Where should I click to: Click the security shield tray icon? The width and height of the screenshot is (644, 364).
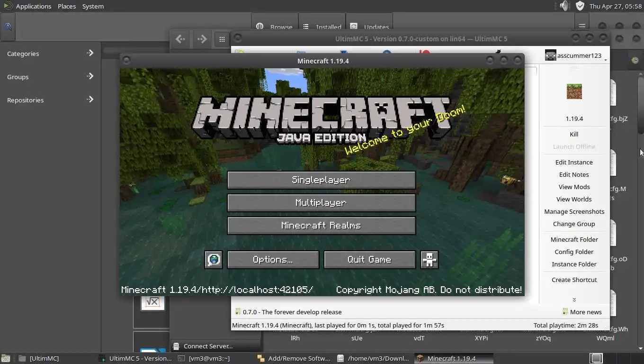pos(580,6)
